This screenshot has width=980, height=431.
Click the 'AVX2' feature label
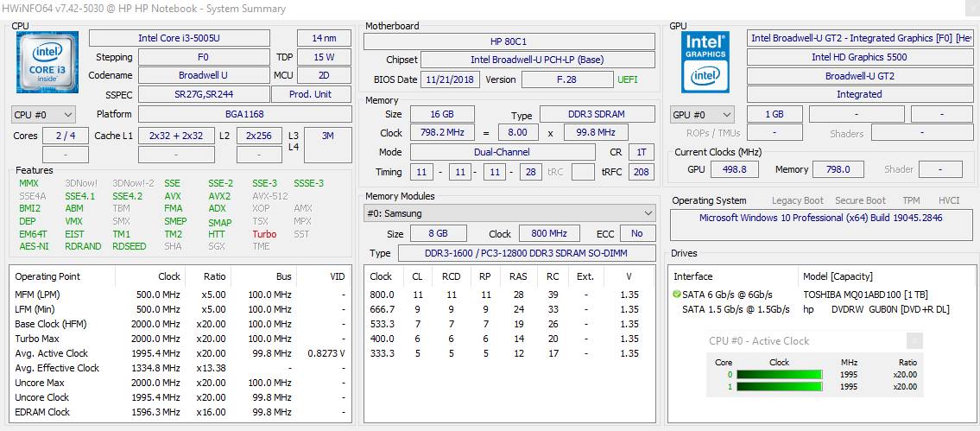219,196
